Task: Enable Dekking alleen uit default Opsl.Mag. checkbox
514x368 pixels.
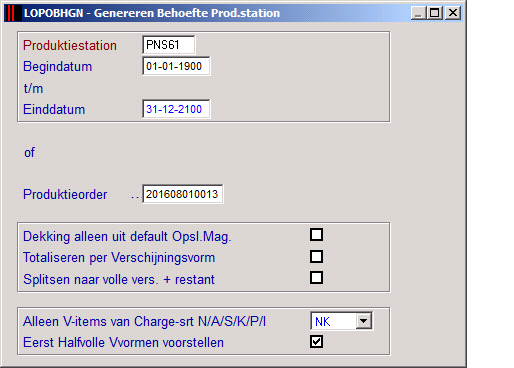Action: point(316,235)
